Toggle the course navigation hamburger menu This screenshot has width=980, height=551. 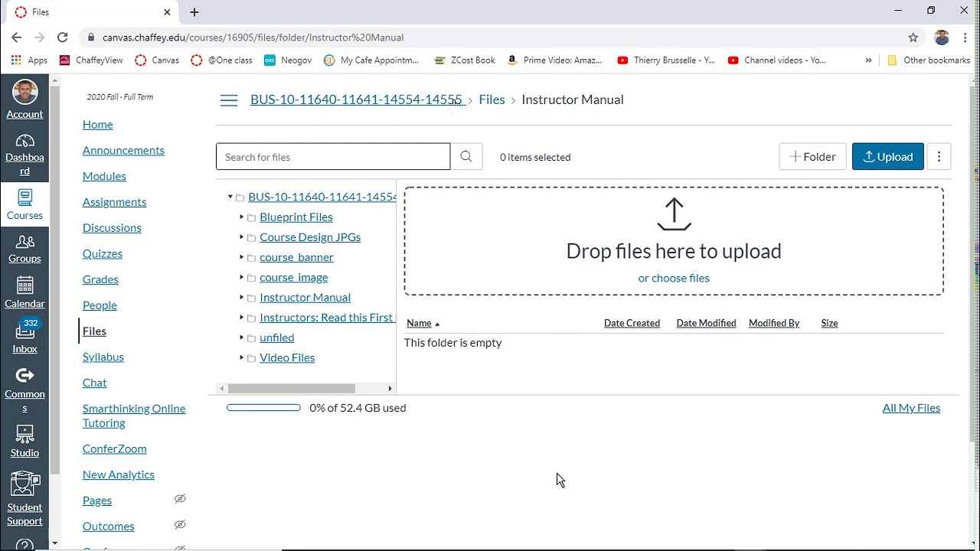tap(228, 100)
